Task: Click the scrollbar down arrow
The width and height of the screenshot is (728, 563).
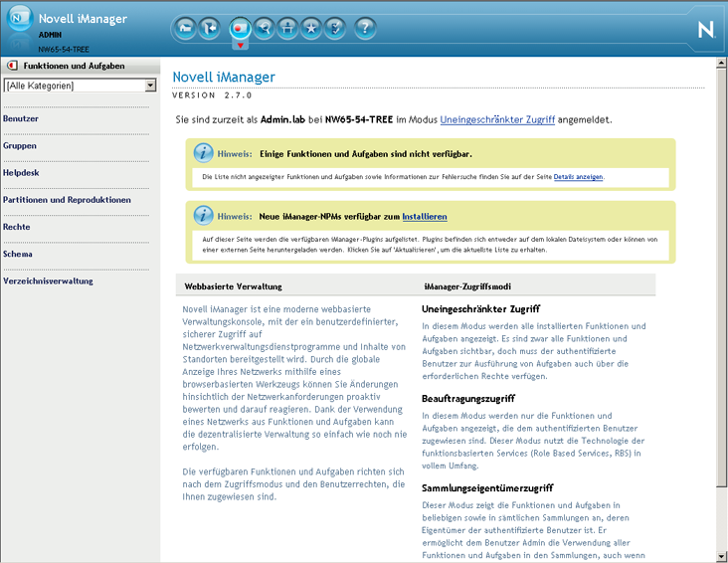Action: 721,556
